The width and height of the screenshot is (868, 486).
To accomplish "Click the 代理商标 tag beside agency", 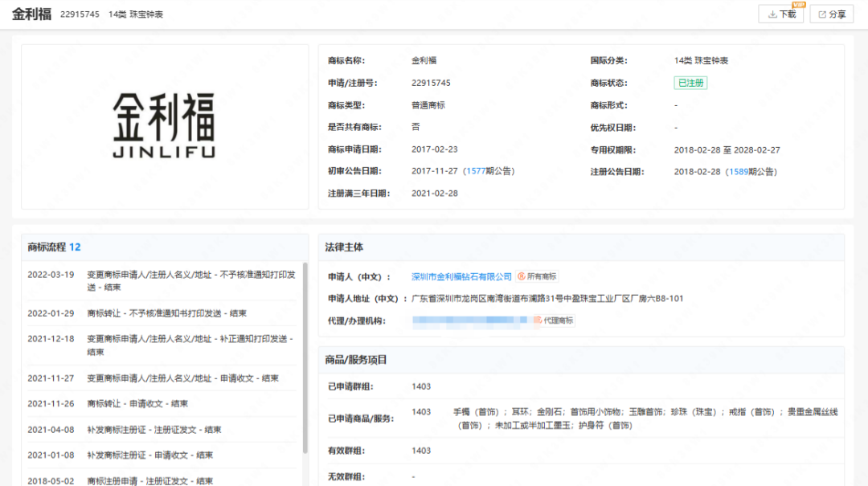I will coord(554,321).
